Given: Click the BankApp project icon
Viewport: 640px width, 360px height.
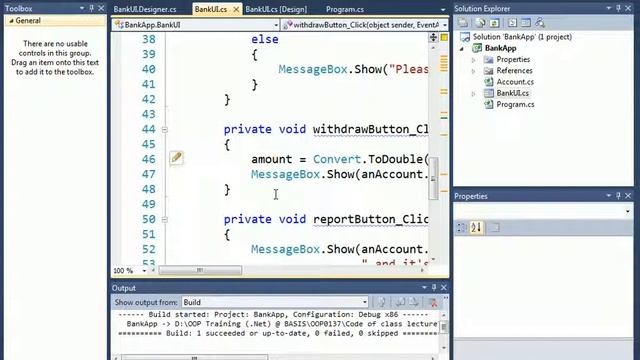Looking at the screenshot, I should (477, 48).
